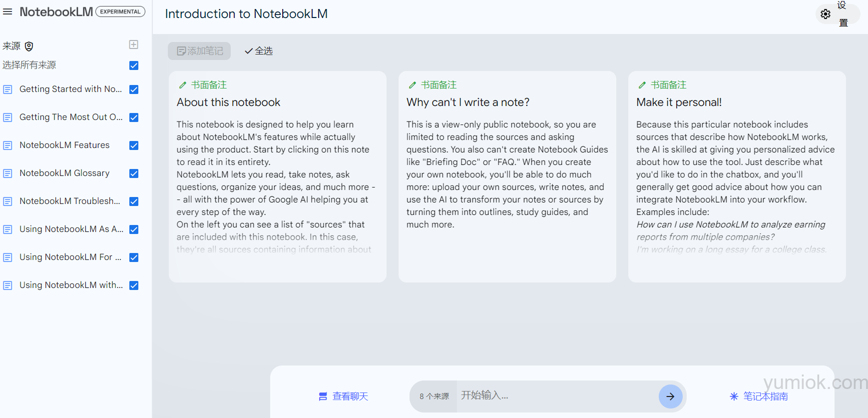Open the Using NotebookLM As A... source

[x=71, y=229]
